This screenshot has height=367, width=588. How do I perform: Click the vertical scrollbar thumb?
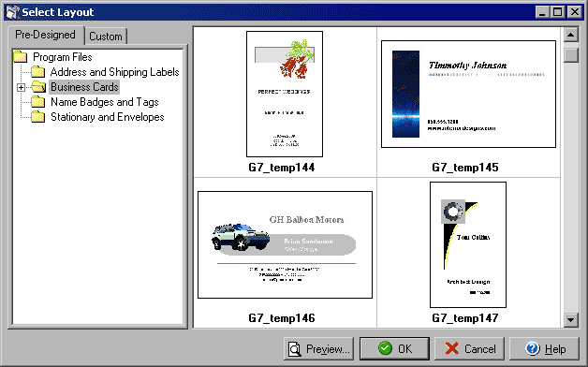point(571,56)
